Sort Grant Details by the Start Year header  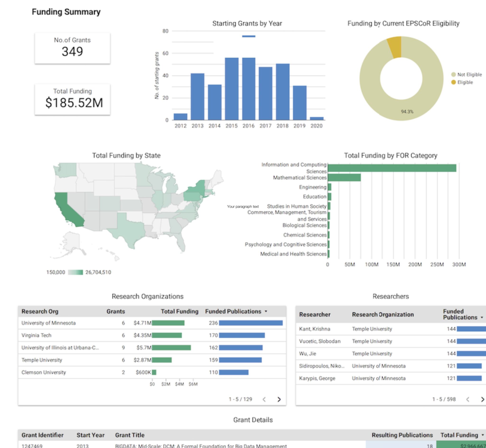click(90, 435)
